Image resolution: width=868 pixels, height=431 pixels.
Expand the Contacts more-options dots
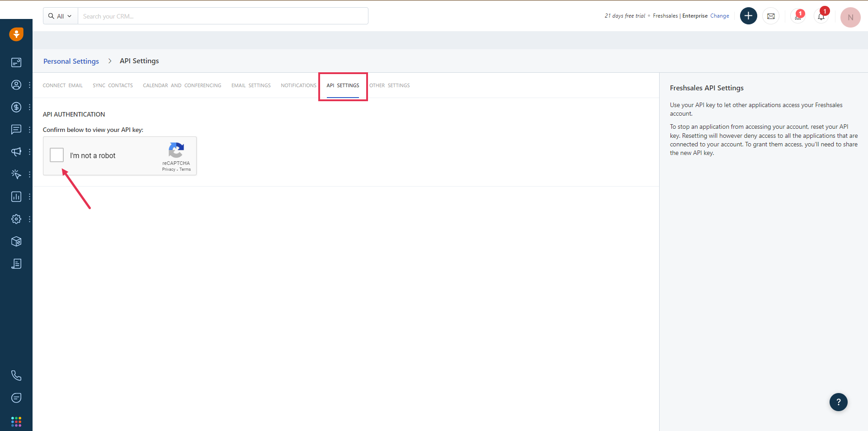[x=29, y=85]
